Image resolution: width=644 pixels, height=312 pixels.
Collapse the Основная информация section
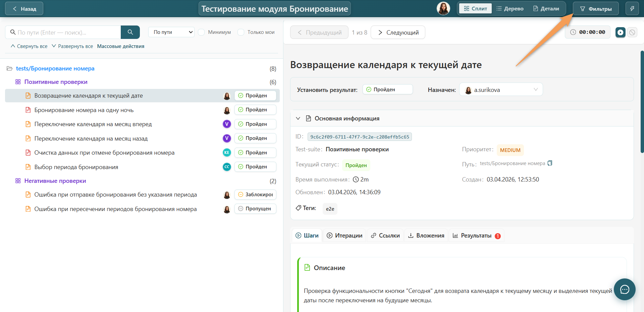(x=298, y=118)
